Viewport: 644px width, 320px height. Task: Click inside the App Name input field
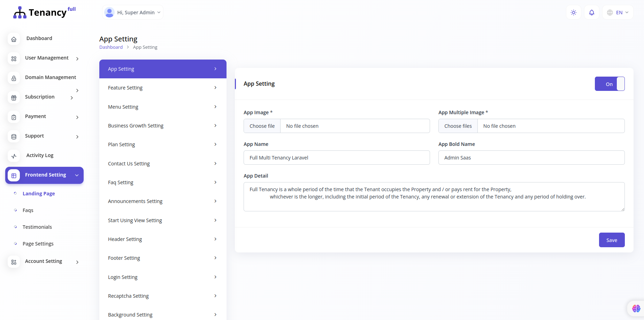[336, 157]
